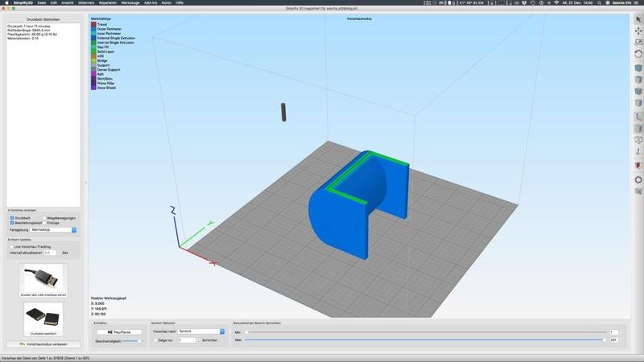Viewport: 644px width, 362px height.
Task: Open the Apple menu
Action: (x=6, y=2)
